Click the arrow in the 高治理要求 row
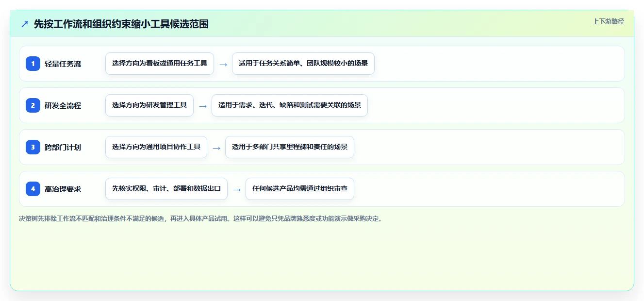Image resolution: width=644 pixels, height=301 pixels. coord(237,189)
